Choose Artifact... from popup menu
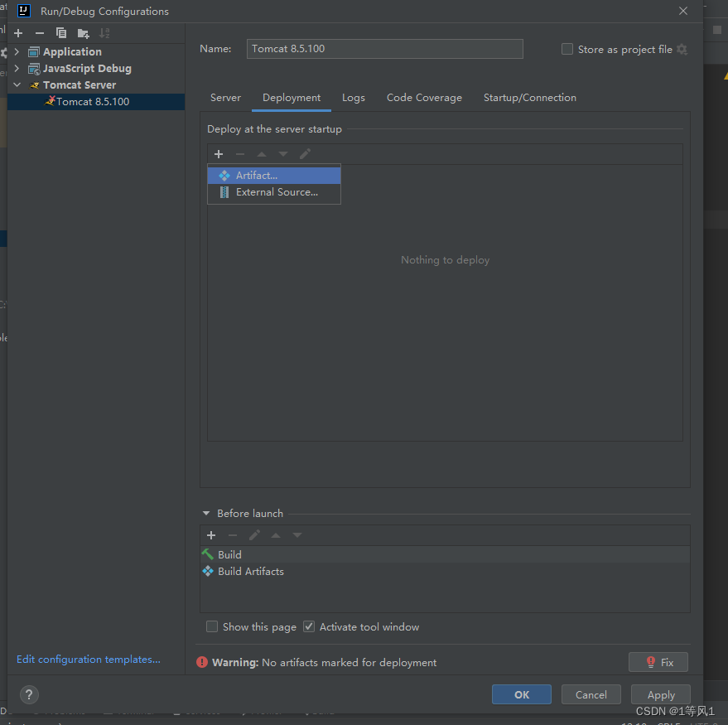The image size is (728, 725). (274, 176)
